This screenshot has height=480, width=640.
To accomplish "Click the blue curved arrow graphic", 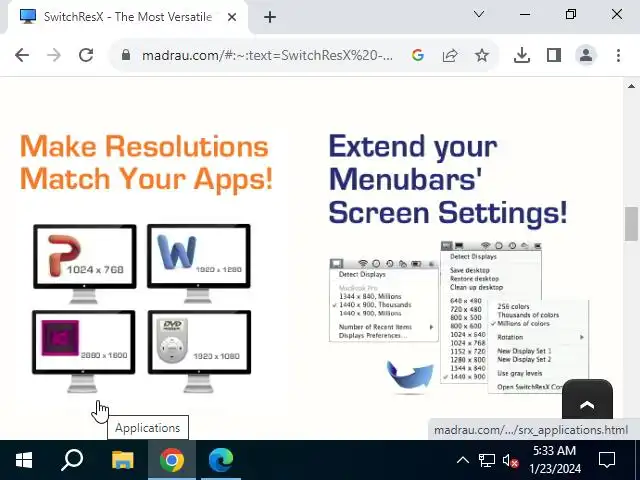I will pyautogui.click(x=410, y=375).
